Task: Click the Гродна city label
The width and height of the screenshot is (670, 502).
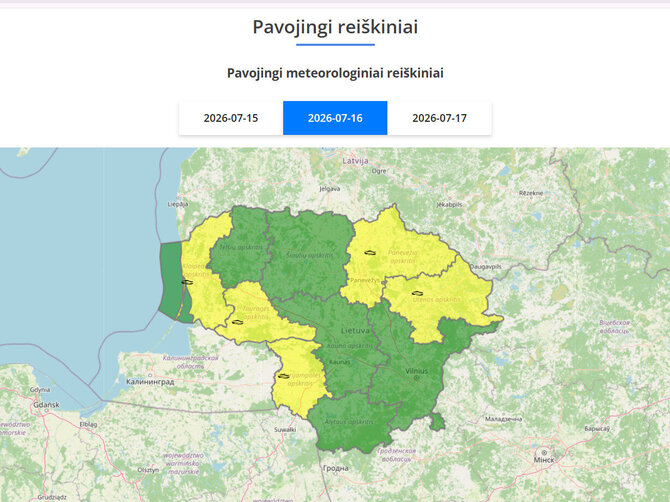Action: (336, 468)
